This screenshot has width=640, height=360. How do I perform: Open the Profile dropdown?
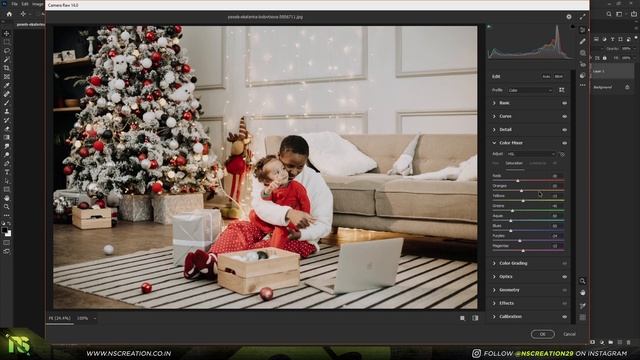[530, 90]
